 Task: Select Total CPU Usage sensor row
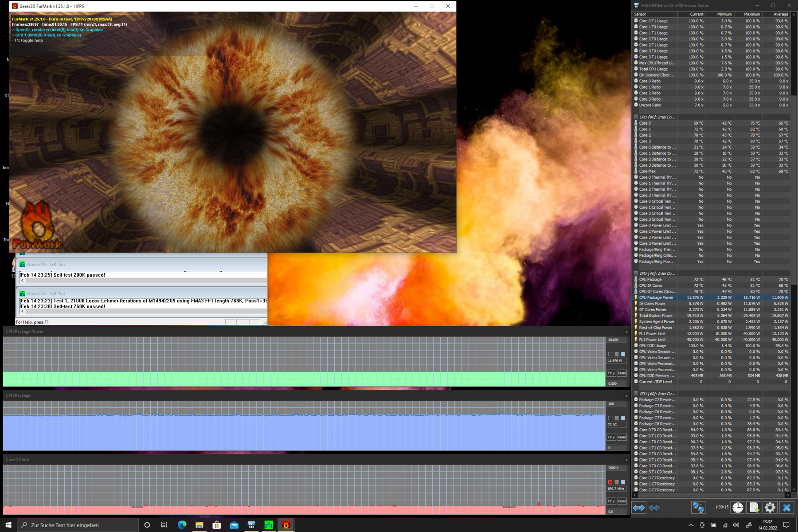tap(711, 69)
